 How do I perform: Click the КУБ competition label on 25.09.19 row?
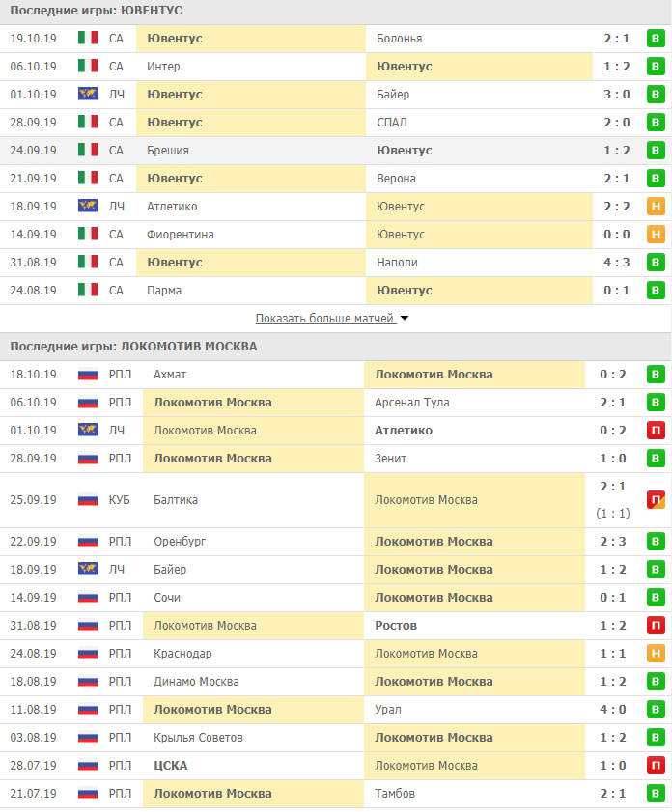[x=119, y=500]
